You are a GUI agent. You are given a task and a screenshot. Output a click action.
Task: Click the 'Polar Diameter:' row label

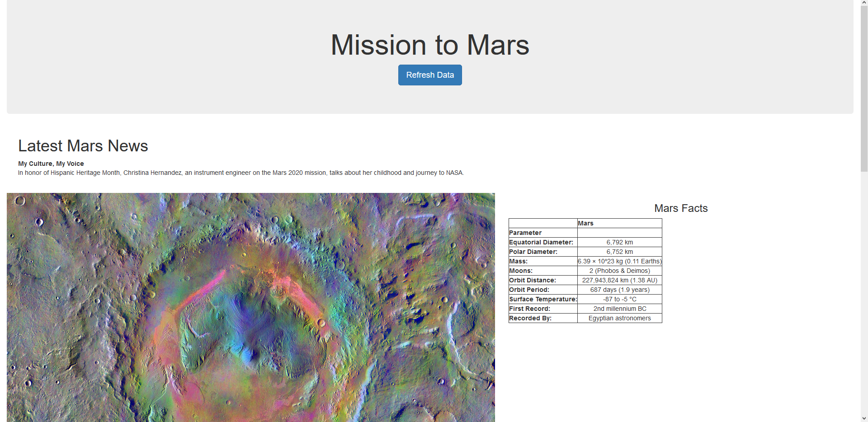click(543, 252)
